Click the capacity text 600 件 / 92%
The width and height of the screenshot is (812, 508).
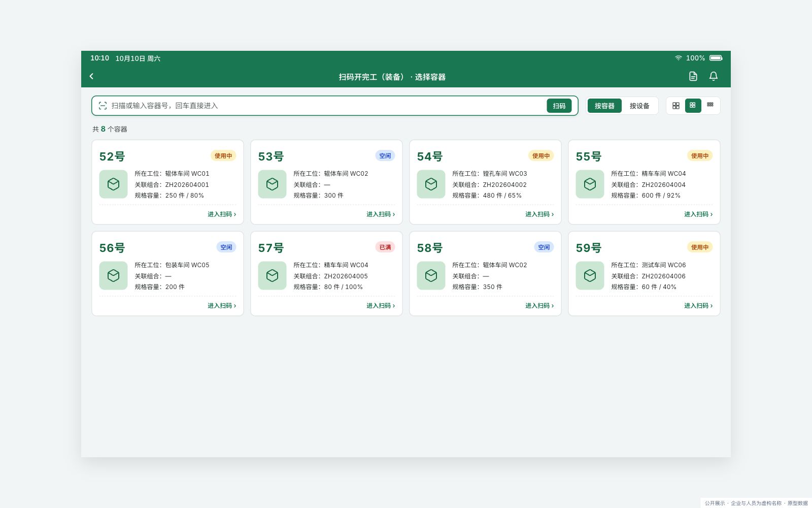(x=661, y=196)
